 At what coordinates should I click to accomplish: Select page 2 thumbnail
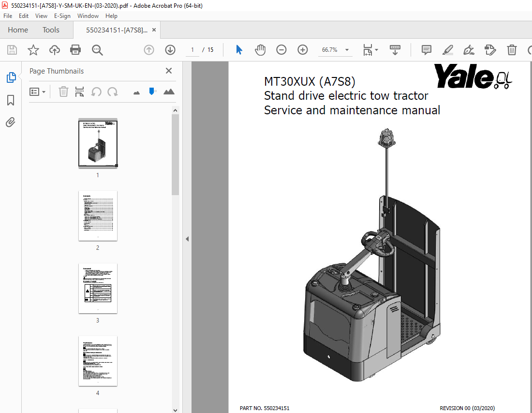pos(98,215)
